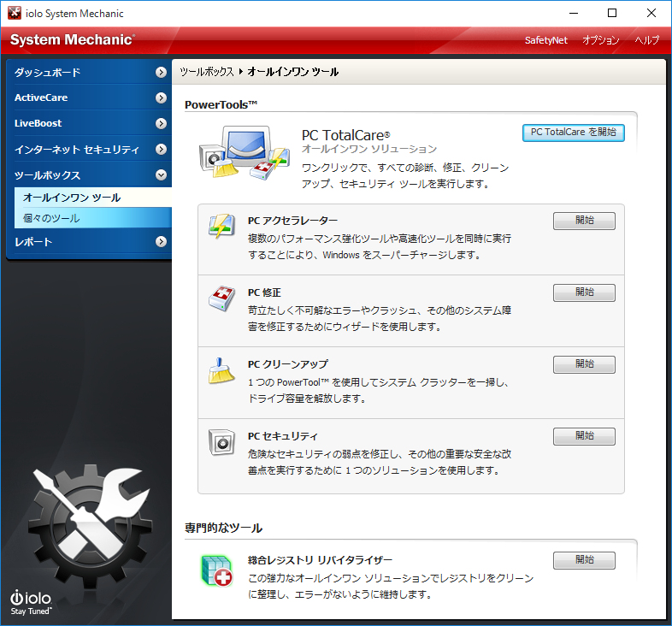This screenshot has width=672, height=626.
Task: Click the PC TotalCare® title
Action: tap(345, 135)
